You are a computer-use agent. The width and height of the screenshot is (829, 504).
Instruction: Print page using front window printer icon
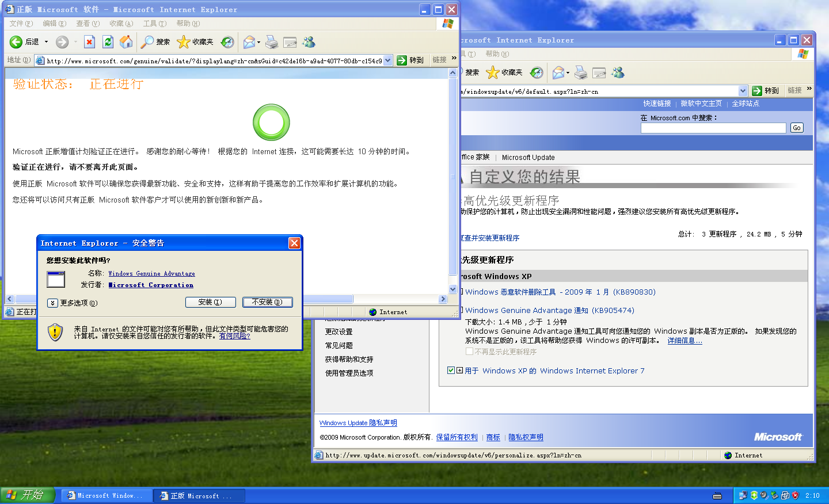pos(272,42)
